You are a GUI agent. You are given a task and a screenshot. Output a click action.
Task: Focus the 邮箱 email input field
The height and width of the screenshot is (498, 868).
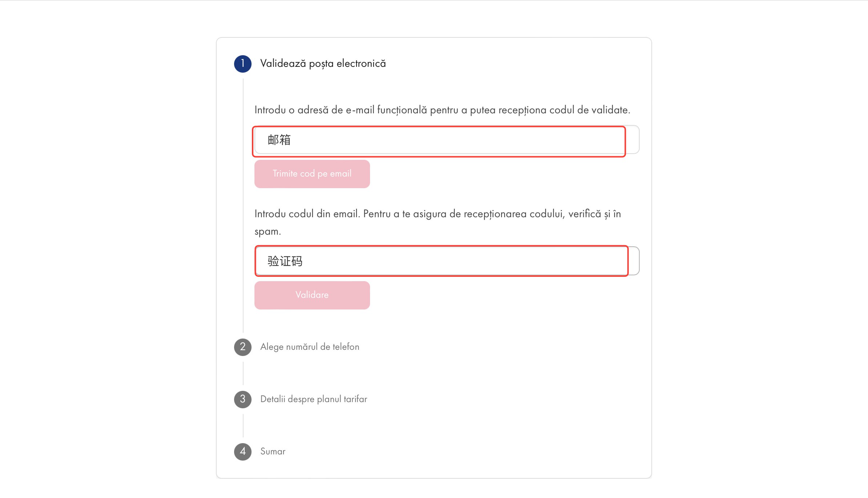[447, 140]
